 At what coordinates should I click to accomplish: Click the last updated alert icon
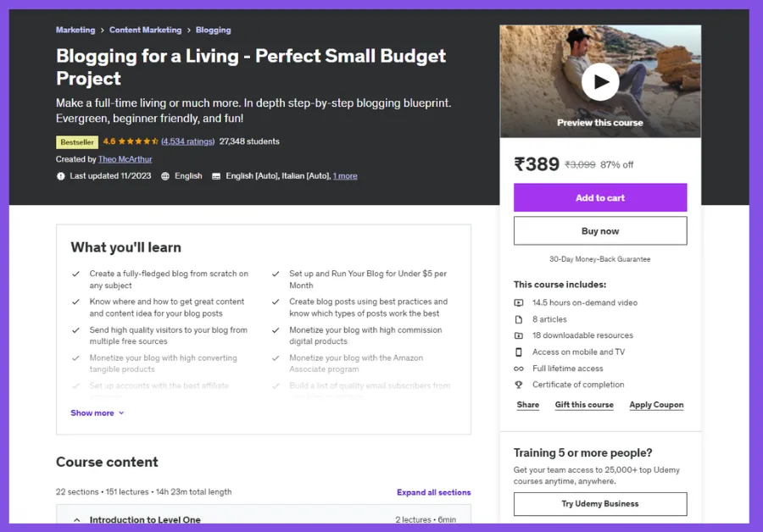60,176
